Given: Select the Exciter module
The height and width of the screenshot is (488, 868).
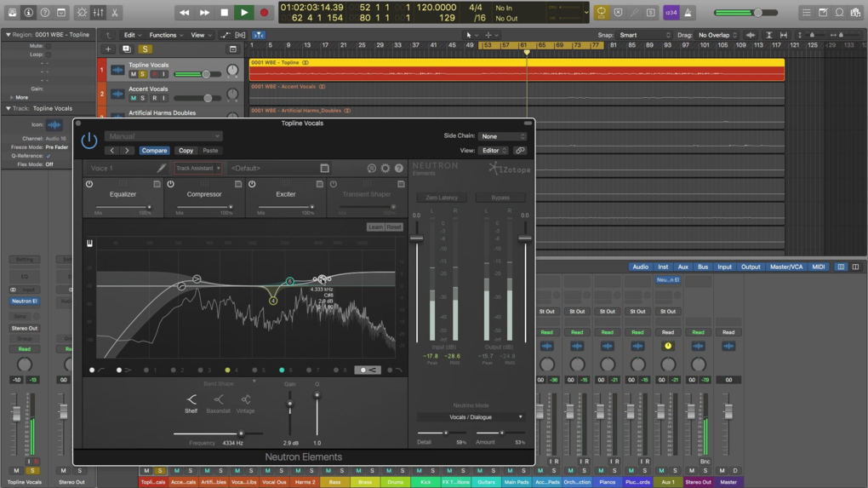Looking at the screenshot, I should coord(286,194).
